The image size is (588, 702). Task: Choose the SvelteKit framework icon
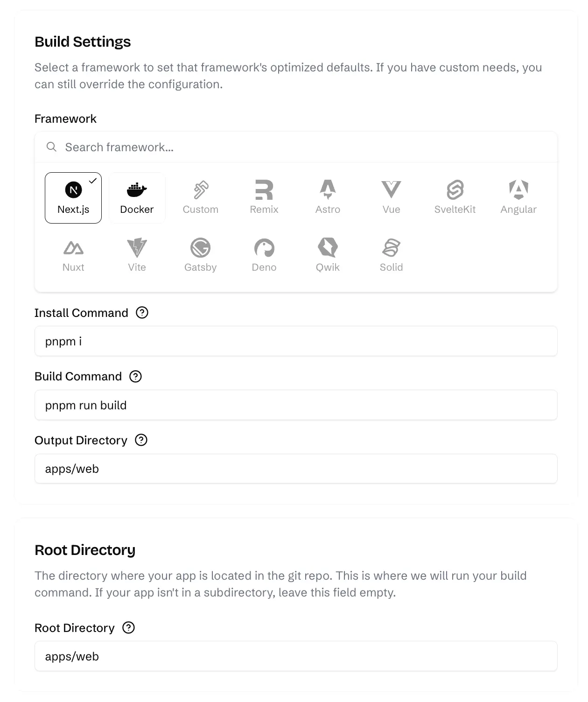coord(455,190)
